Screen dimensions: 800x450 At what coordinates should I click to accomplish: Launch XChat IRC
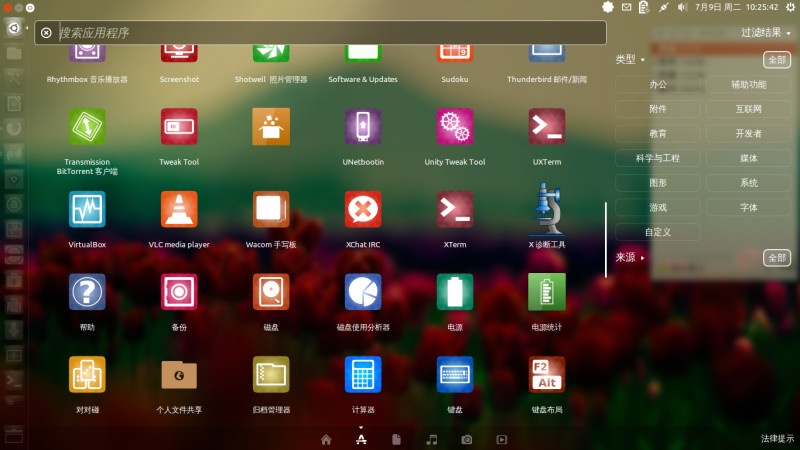coord(363,209)
